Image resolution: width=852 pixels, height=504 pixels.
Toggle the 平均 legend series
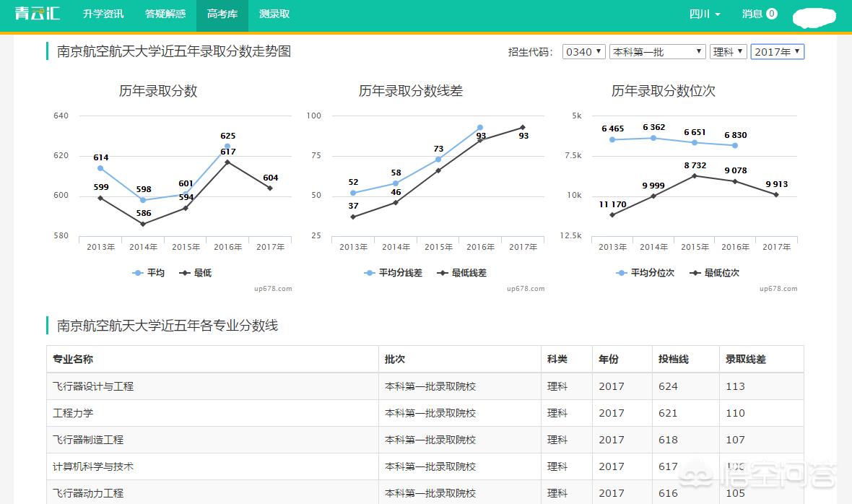point(148,273)
